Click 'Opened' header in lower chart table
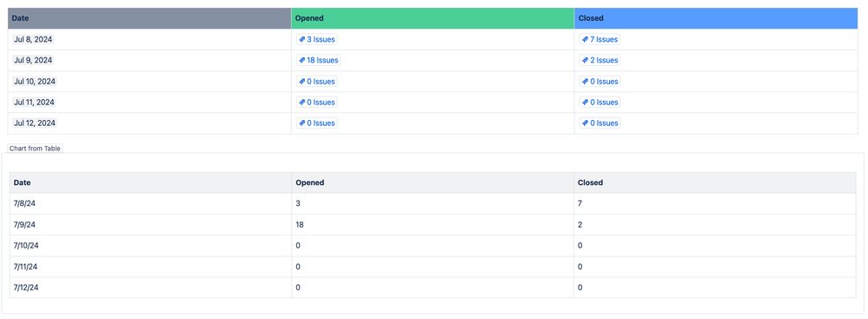868x319 pixels. tap(433, 183)
